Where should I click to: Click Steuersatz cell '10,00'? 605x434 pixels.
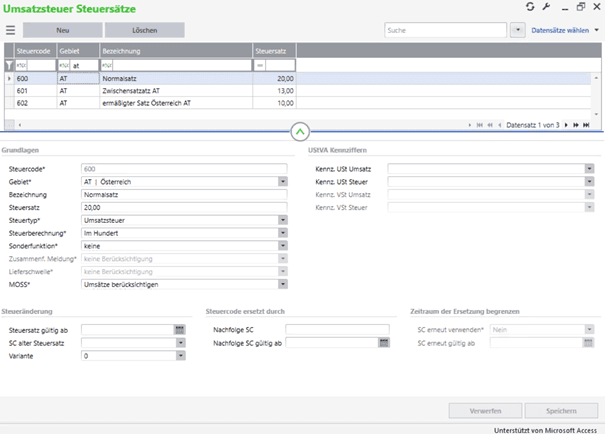pos(274,103)
